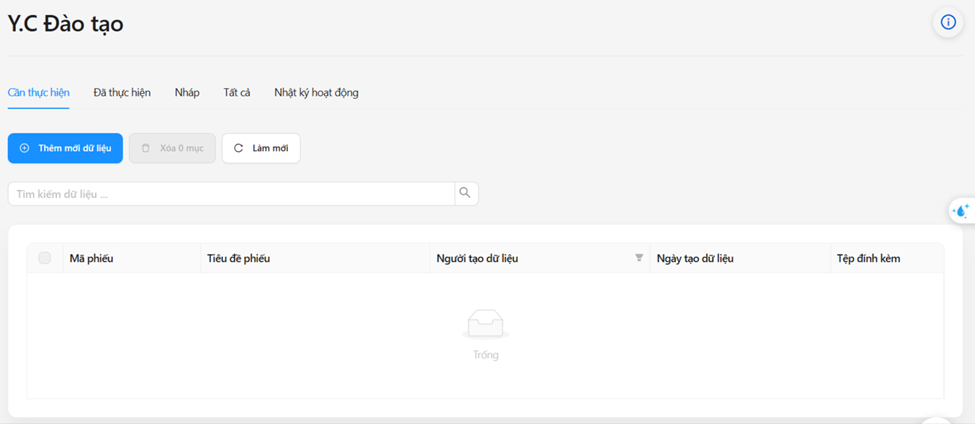
Task: Click the Tệp đính kèm column header
Action: point(868,259)
